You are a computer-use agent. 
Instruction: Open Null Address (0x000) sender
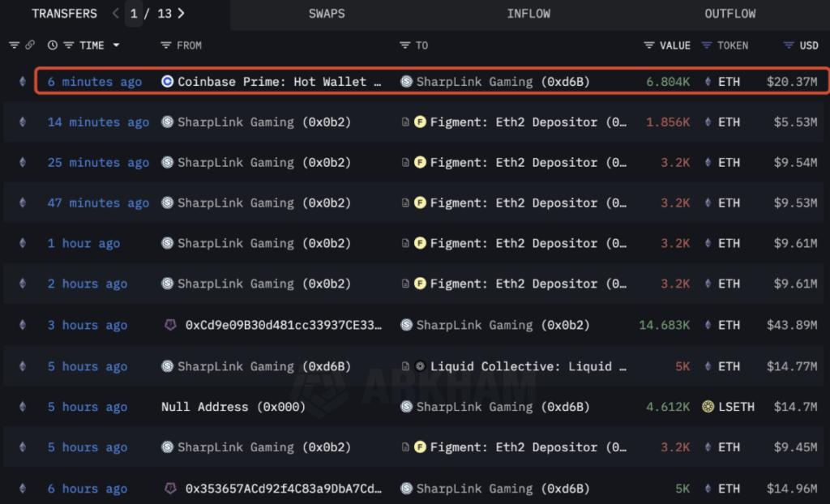click(x=233, y=407)
